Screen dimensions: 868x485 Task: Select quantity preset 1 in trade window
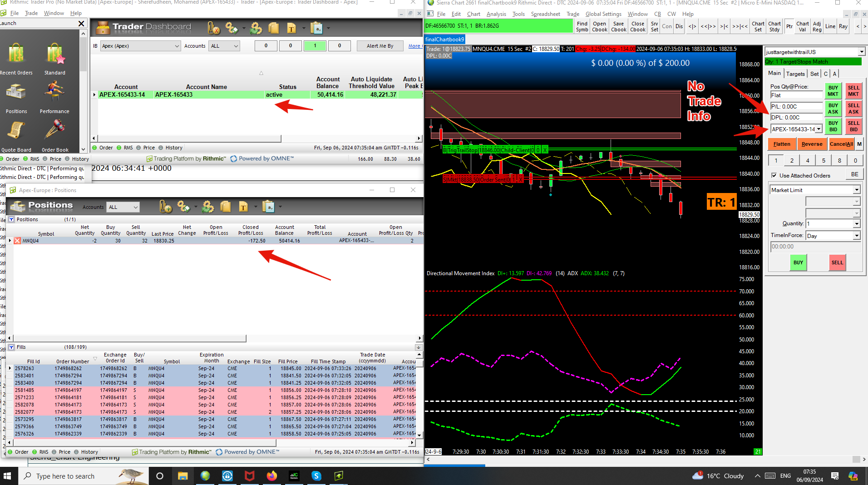[776, 160]
